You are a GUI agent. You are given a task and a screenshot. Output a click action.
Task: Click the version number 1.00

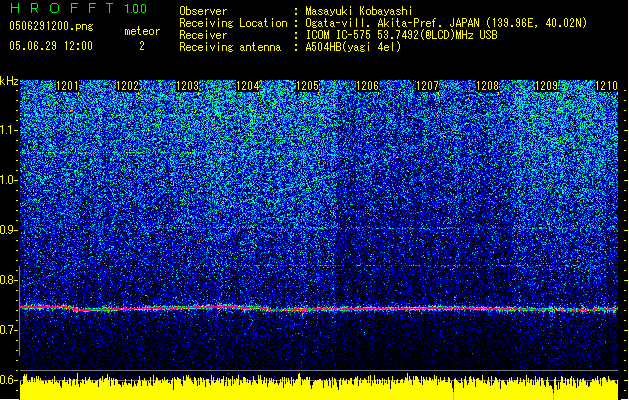pyautogui.click(x=136, y=8)
